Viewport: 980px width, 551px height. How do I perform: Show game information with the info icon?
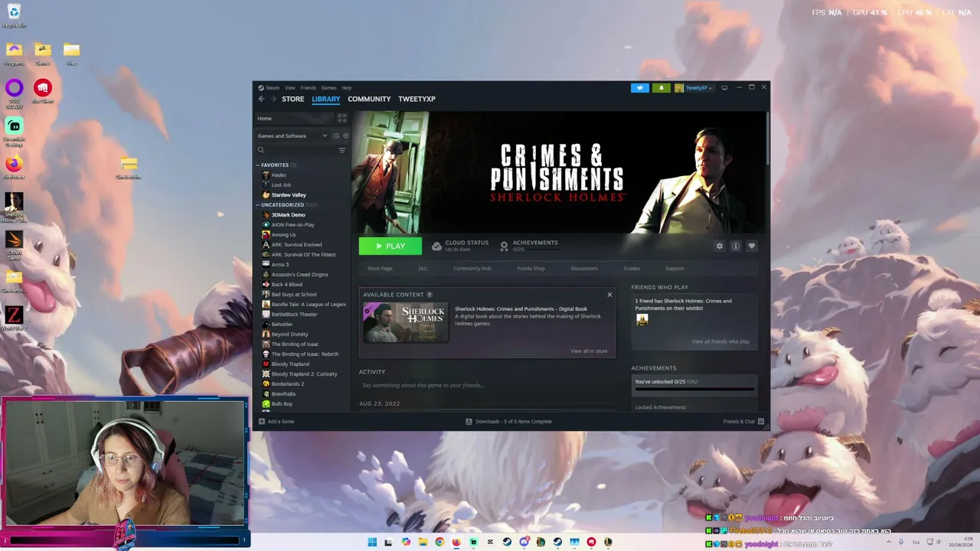735,246
